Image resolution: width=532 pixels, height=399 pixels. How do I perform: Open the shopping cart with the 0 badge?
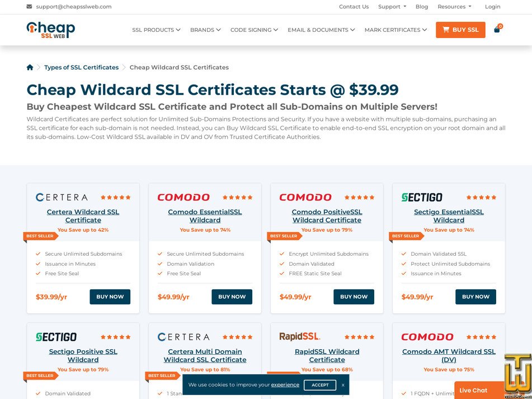[497, 30]
